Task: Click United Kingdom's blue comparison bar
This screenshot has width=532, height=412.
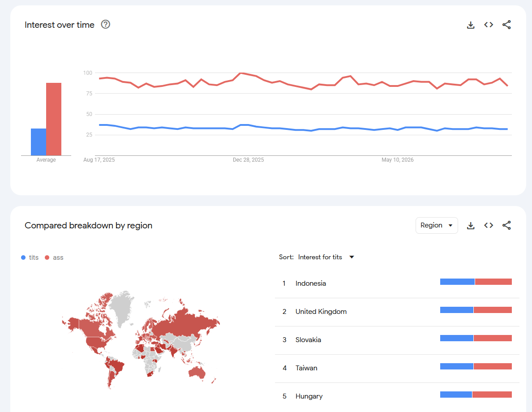Action: (x=457, y=310)
